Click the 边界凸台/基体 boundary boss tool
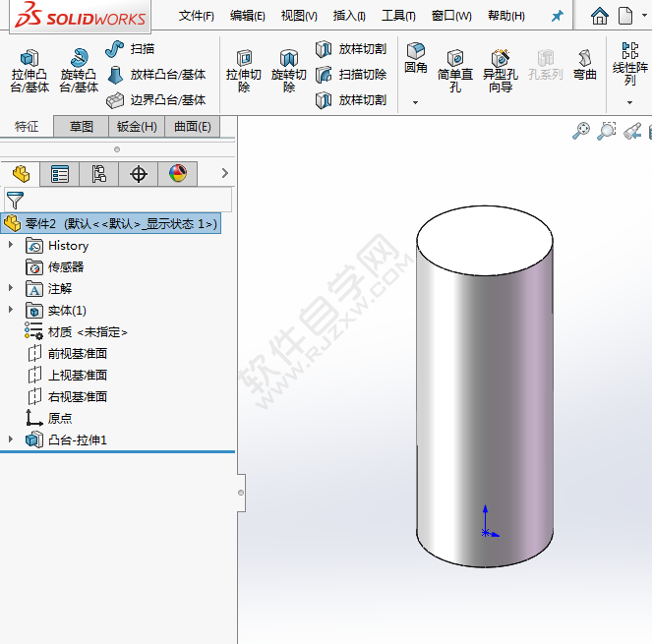Viewport: 652px width, 644px height. (x=156, y=100)
